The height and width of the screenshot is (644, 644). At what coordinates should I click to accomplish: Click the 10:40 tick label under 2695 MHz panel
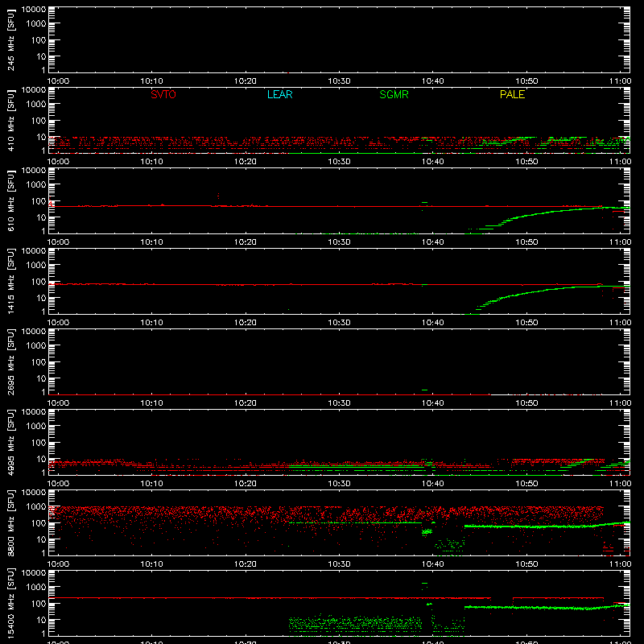433,403
